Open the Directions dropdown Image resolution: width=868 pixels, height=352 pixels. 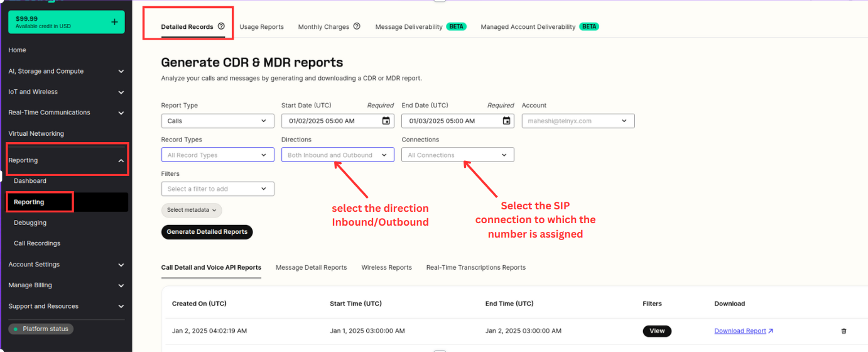pos(338,155)
